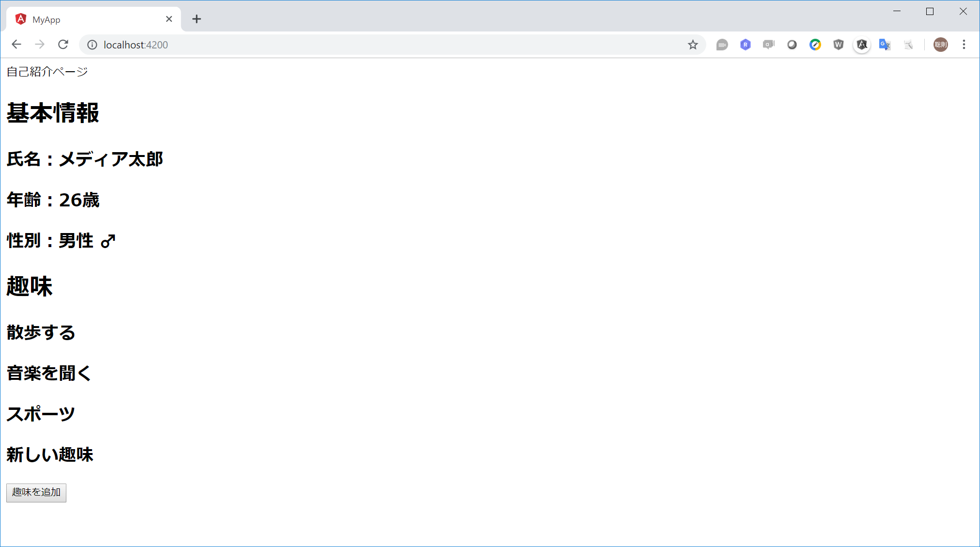Go back to previous page
Viewport: 980px width, 547px height.
click(x=16, y=45)
